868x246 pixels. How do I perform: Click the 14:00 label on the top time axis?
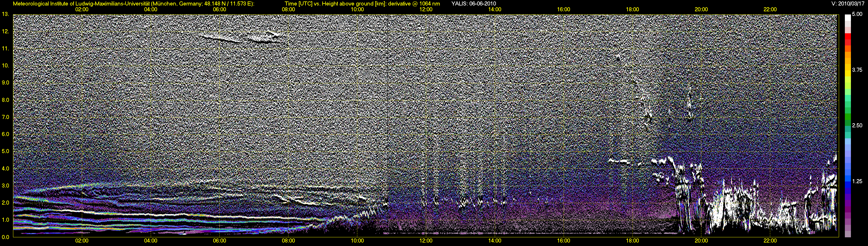[x=495, y=10]
